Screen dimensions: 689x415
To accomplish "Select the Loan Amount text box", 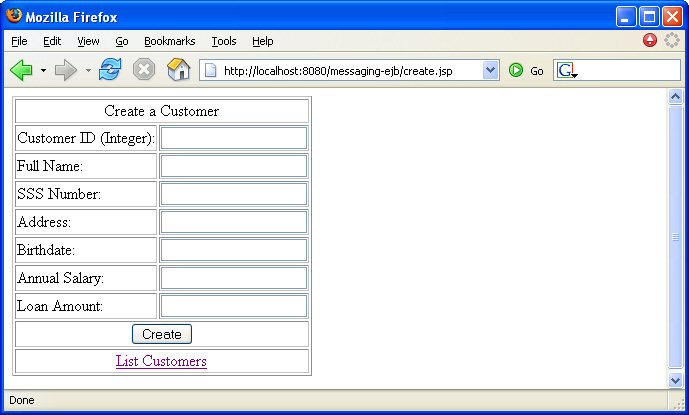I will point(234,306).
